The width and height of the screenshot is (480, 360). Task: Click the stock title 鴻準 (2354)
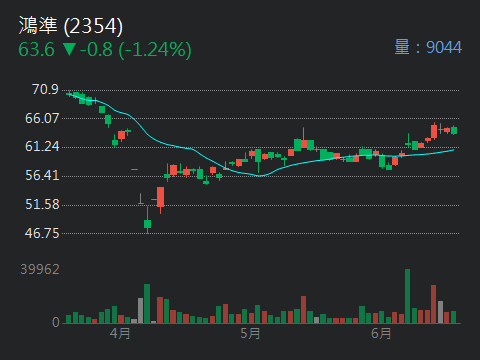[71, 26]
